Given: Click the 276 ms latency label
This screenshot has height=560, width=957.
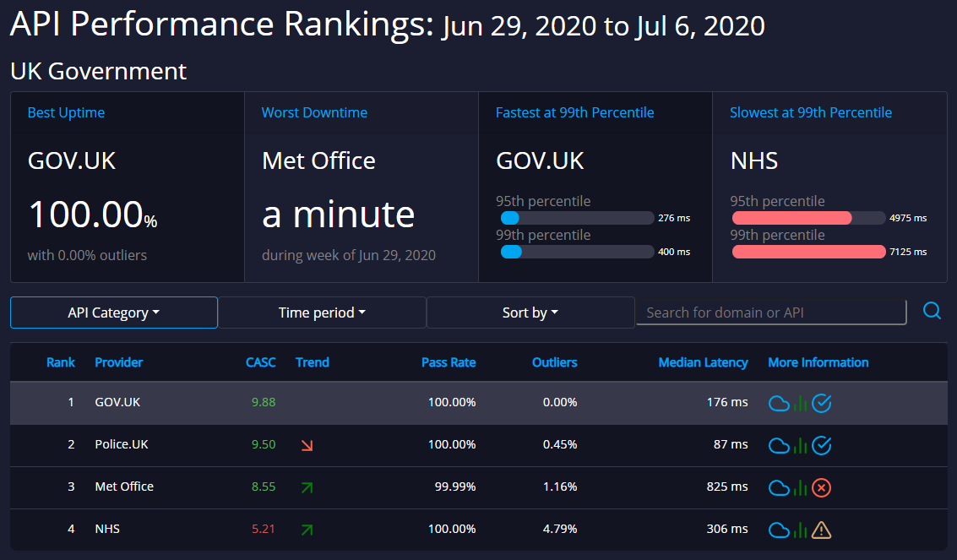Looking at the screenshot, I should click(674, 218).
